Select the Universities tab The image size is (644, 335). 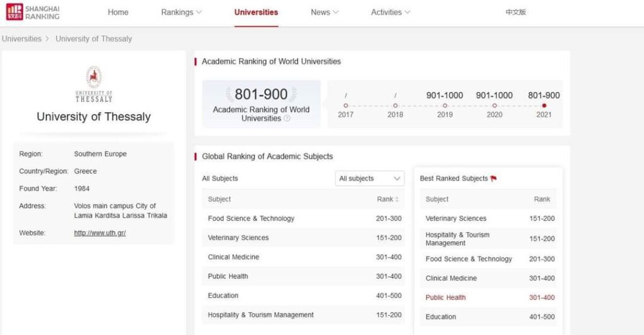256,13
